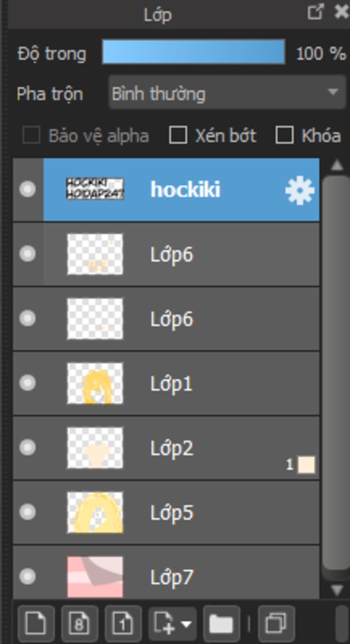Expand the add-layer options arrow

pyautogui.click(x=187, y=624)
